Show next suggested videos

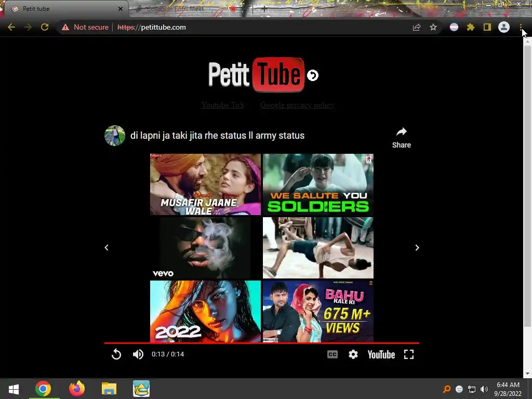[x=417, y=248]
